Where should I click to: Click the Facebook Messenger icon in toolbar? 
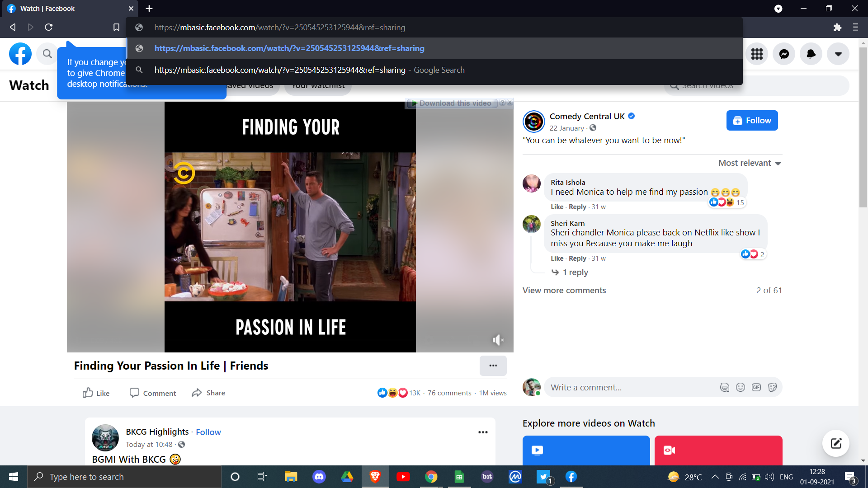click(x=784, y=54)
